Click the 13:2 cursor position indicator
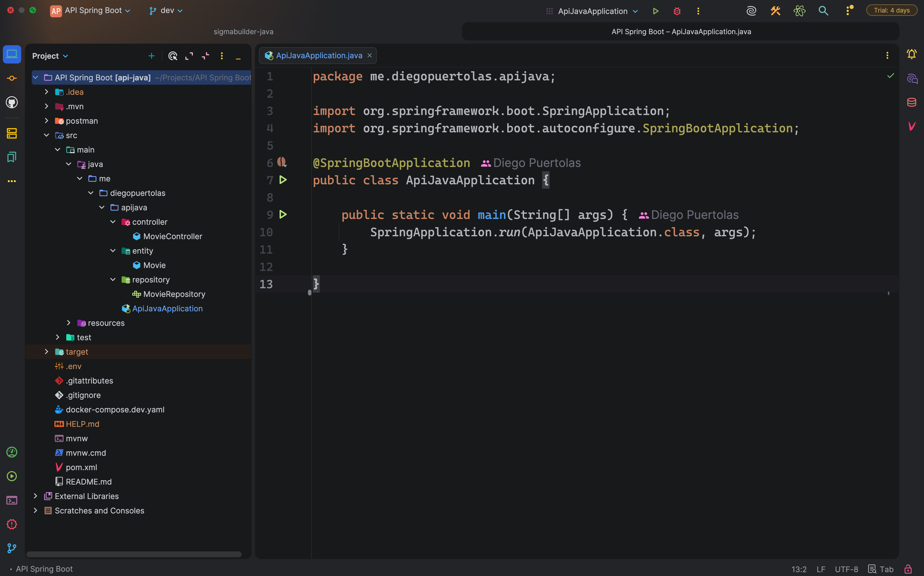Viewport: 924px width, 576px height. (x=799, y=569)
